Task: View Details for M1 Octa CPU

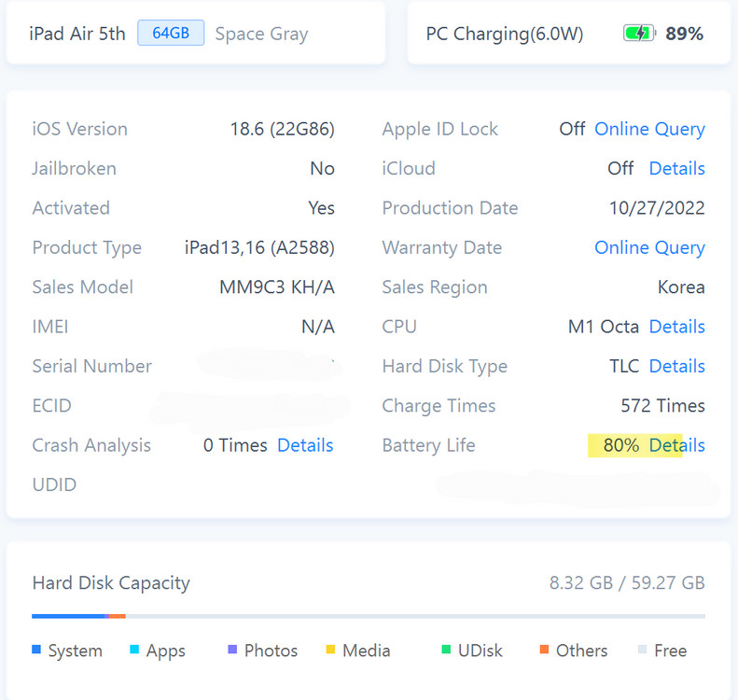Action: coord(676,327)
